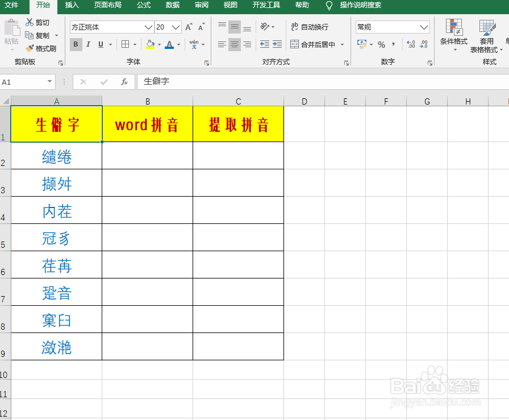Click the Increase Font Size icon

pyautogui.click(x=187, y=26)
